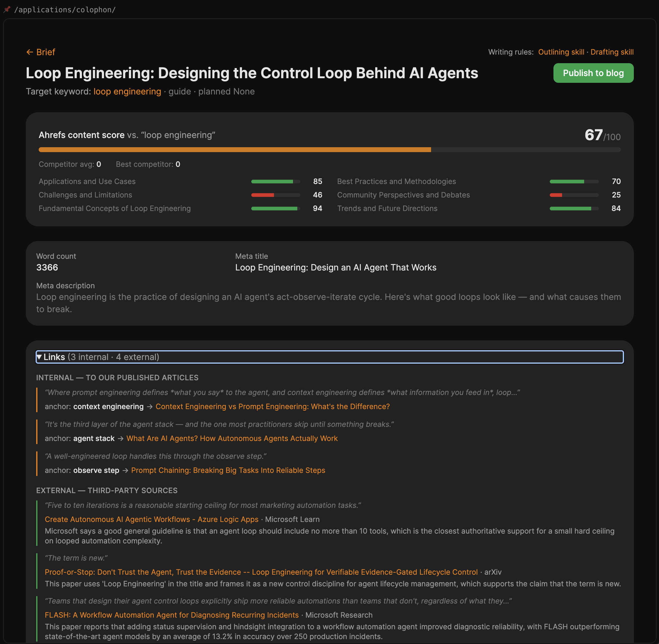This screenshot has width=659, height=644.
Task: Click the Meta description paragraph
Action: 329,303
